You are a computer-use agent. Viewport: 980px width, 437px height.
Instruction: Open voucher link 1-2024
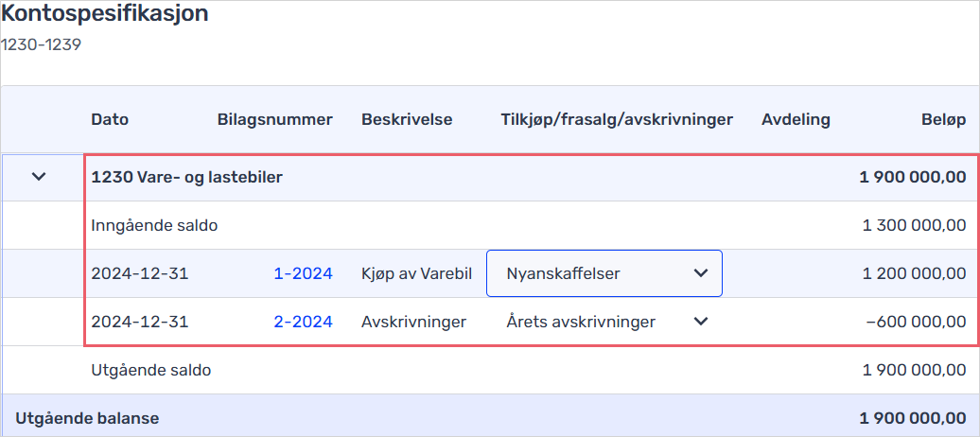point(303,273)
